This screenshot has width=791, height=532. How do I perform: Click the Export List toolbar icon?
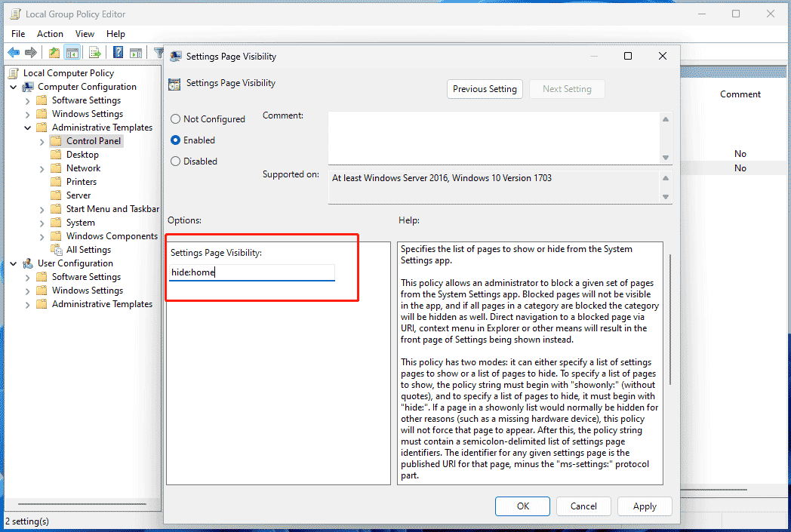(x=95, y=52)
